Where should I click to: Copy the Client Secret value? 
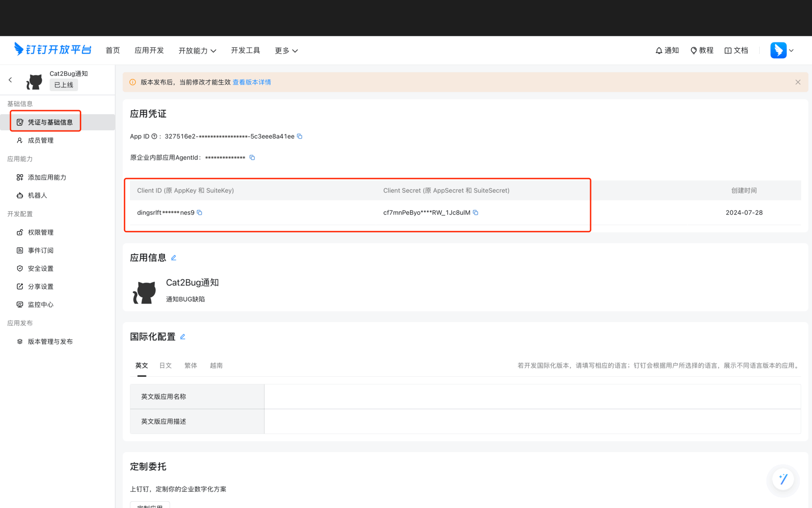[x=475, y=212]
